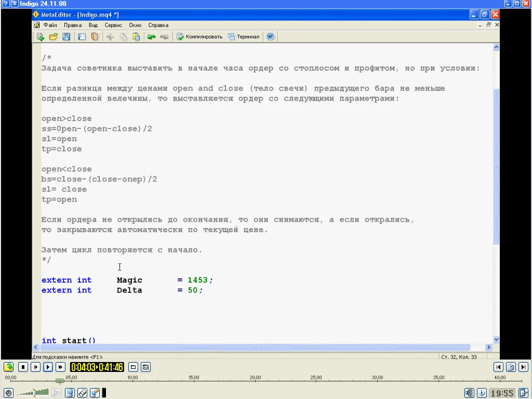Undo the last edit with green arrow
The width and height of the screenshot is (532, 399).
click(151, 37)
